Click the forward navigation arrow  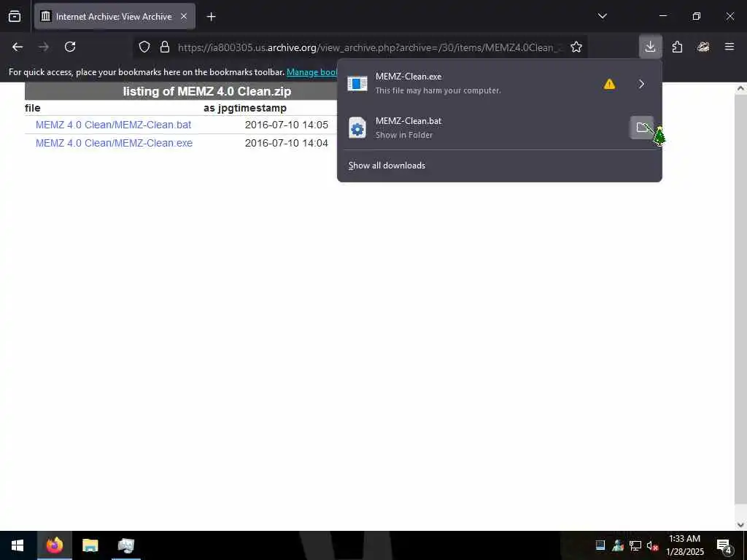[44, 47]
